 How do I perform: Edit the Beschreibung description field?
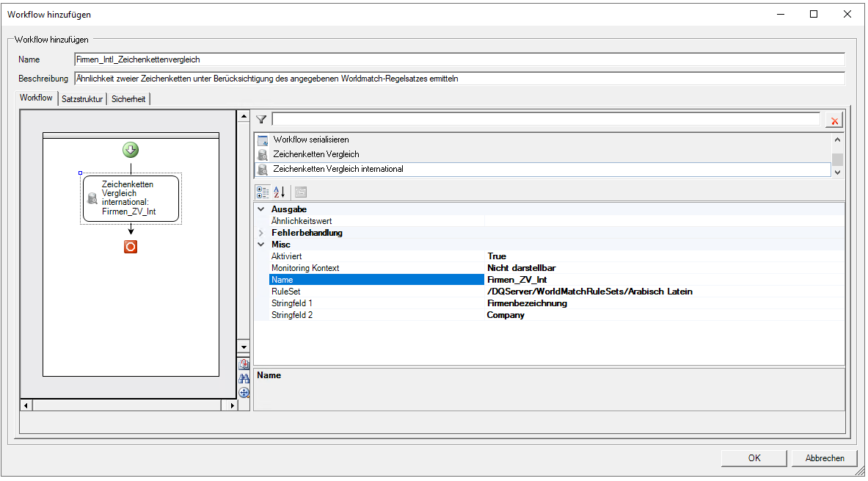click(x=459, y=79)
